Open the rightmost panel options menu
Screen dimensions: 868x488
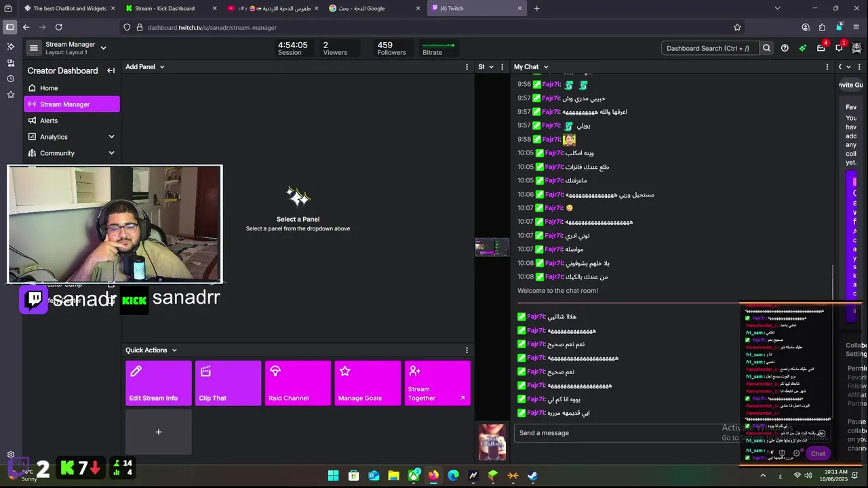point(859,66)
